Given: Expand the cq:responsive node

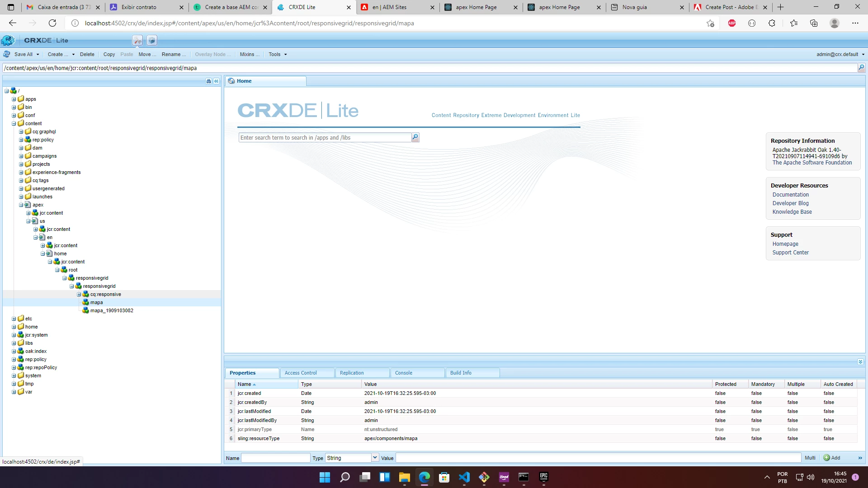Looking at the screenshot, I should tap(79, 295).
